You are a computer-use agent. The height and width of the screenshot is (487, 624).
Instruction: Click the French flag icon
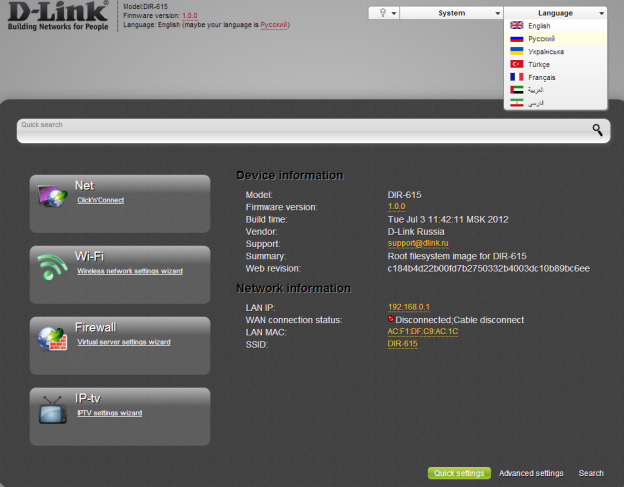tap(517, 77)
